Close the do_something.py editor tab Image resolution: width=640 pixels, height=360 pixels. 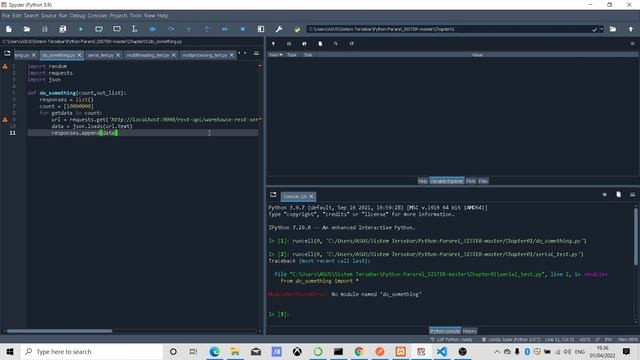(79, 55)
